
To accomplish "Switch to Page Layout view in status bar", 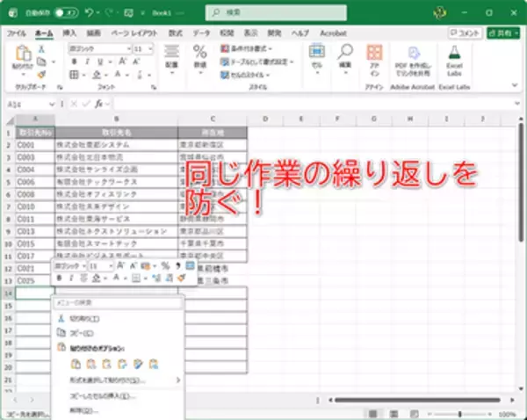I will [393, 414].
